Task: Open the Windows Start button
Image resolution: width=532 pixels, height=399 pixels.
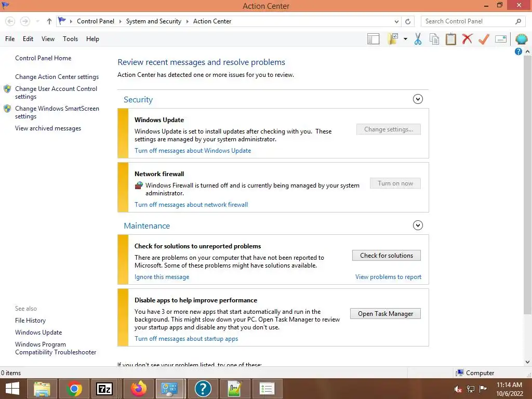Action: pyautogui.click(x=12, y=389)
